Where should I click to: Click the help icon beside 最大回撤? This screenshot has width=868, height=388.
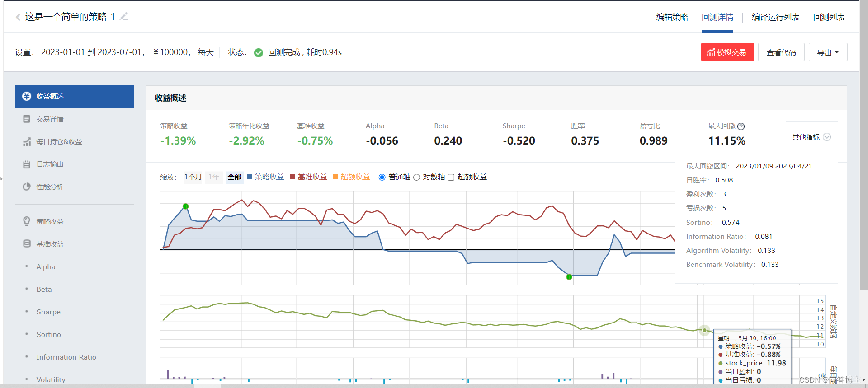pyautogui.click(x=741, y=126)
